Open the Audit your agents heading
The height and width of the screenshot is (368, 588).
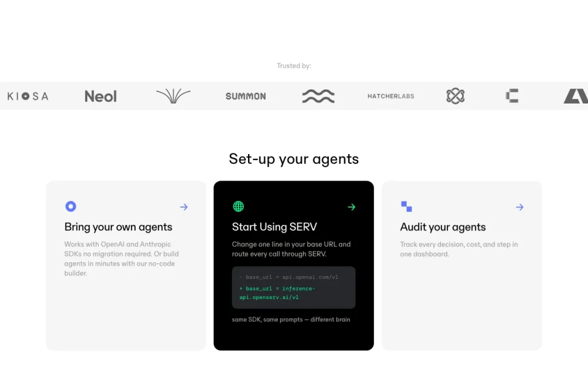click(443, 227)
